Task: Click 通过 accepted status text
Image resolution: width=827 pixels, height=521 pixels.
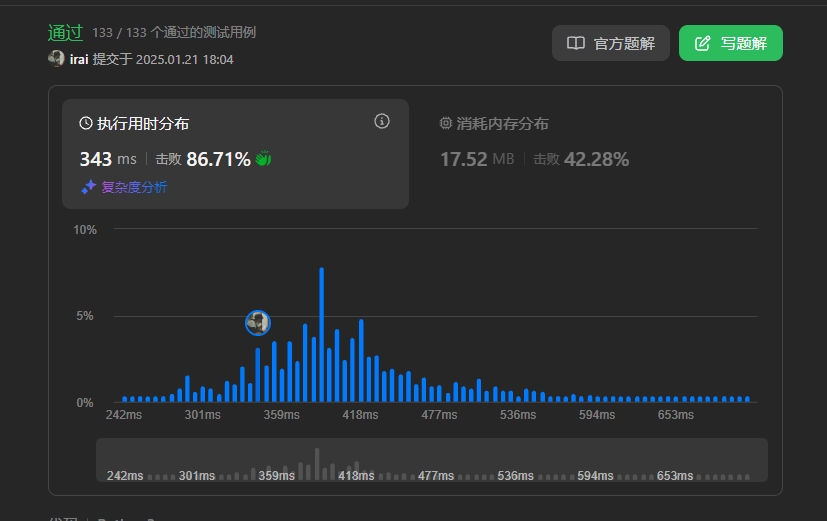Action: click(x=65, y=33)
